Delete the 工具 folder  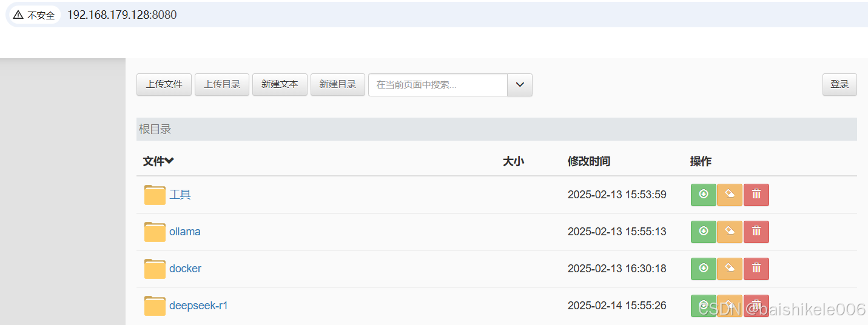(756, 195)
